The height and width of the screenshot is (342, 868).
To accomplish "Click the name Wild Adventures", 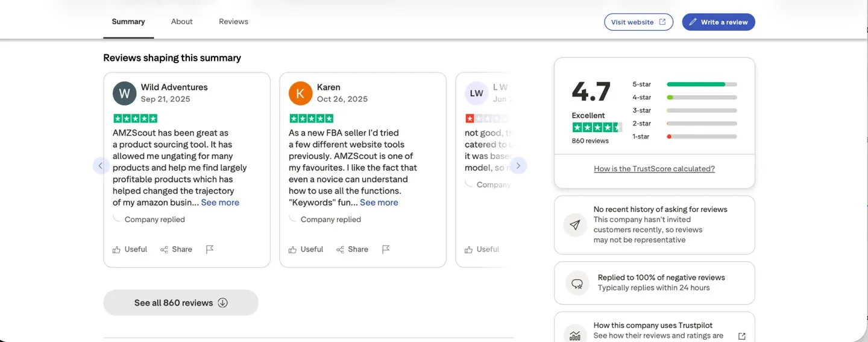I will click(174, 87).
